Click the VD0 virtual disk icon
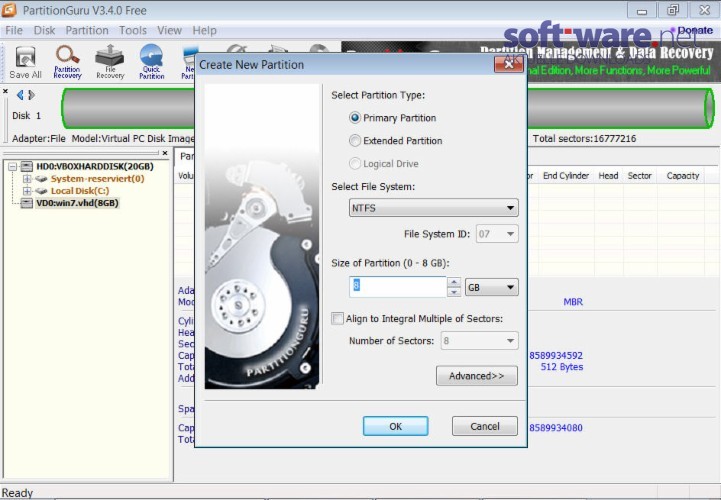This screenshot has height=500, width=721. [27, 203]
